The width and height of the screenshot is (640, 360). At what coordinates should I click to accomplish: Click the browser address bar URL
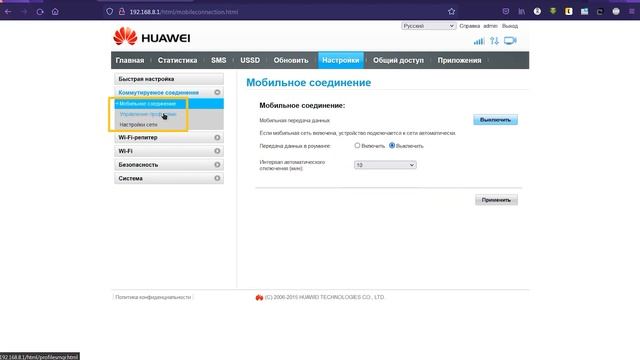[184, 12]
